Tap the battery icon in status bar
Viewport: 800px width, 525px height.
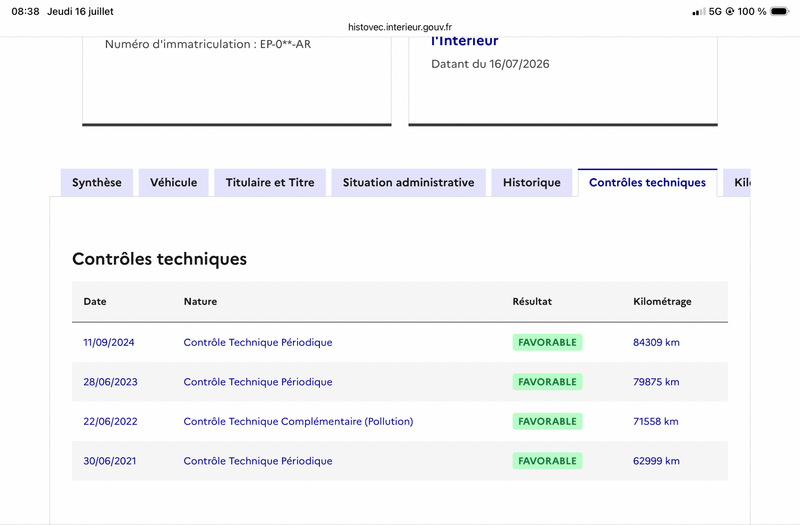(x=780, y=11)
